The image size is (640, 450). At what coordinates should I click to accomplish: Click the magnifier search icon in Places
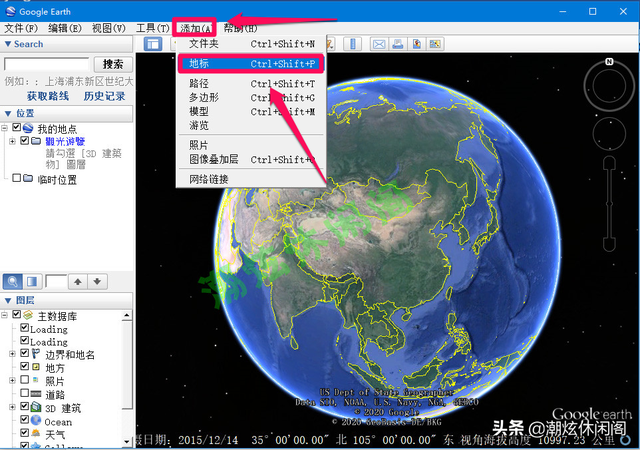pyautogui.click(x=13, y=281)
